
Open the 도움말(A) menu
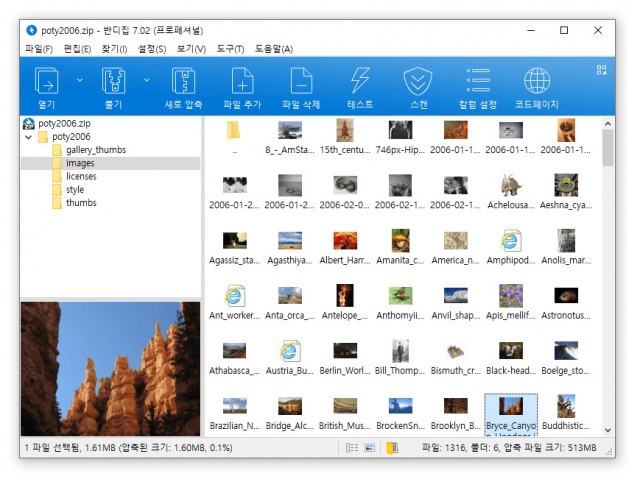[x=273, y=48]
